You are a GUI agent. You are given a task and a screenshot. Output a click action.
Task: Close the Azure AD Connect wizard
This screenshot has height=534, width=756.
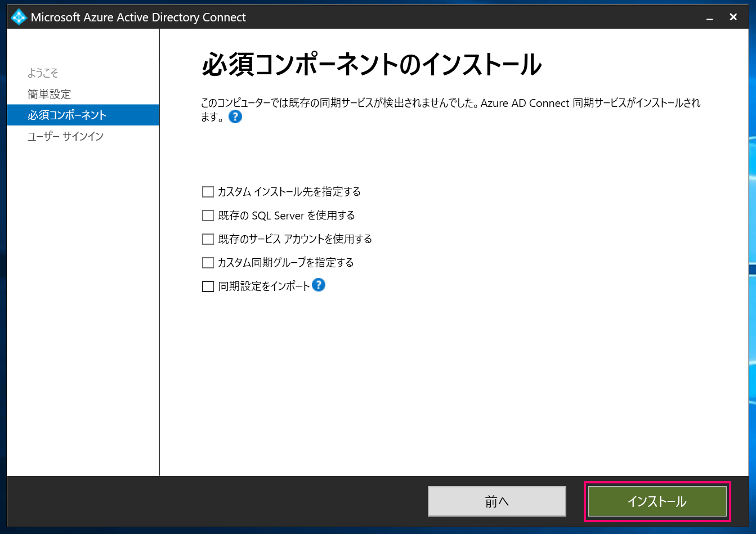click(x=733, y=17)
